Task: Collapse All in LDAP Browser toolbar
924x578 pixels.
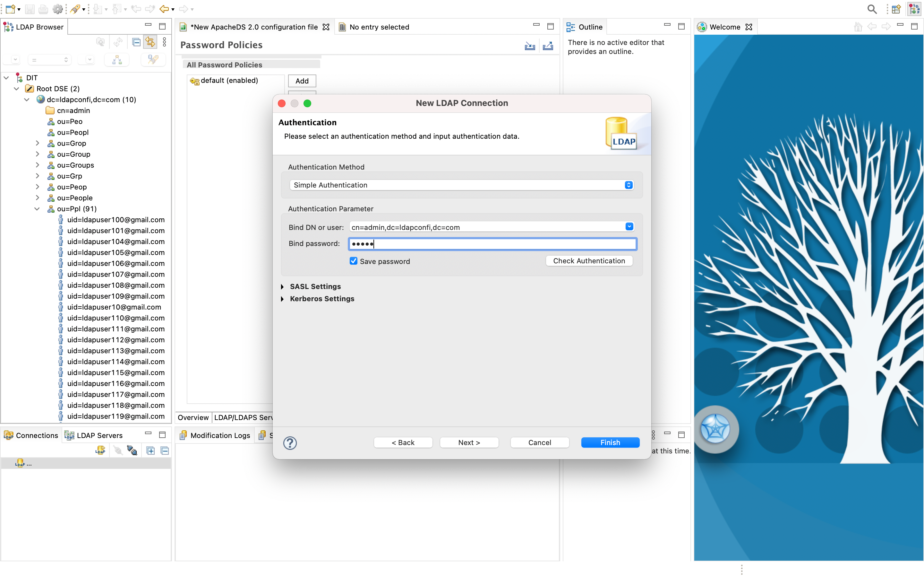Action: (x=136, y=42)
